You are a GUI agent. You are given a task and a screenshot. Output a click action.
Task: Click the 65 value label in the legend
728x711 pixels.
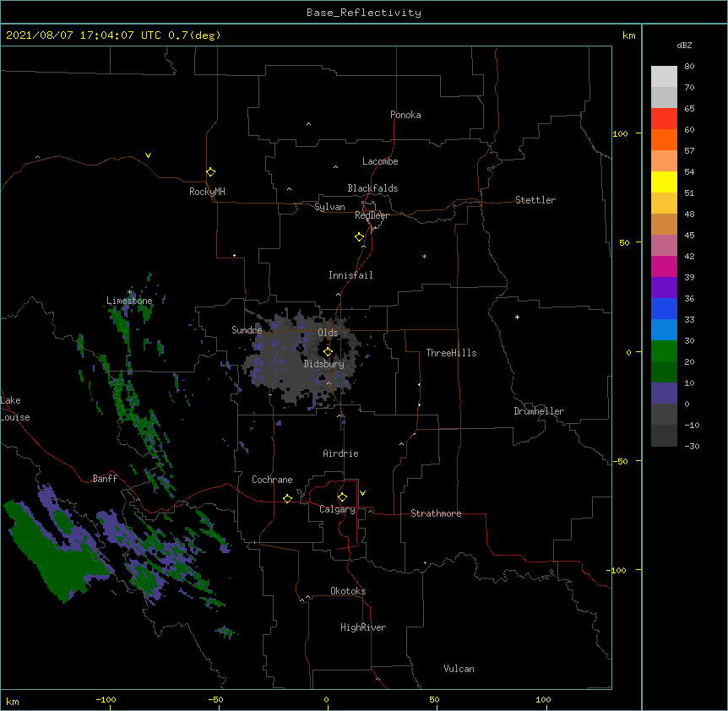tap(689, 108)
